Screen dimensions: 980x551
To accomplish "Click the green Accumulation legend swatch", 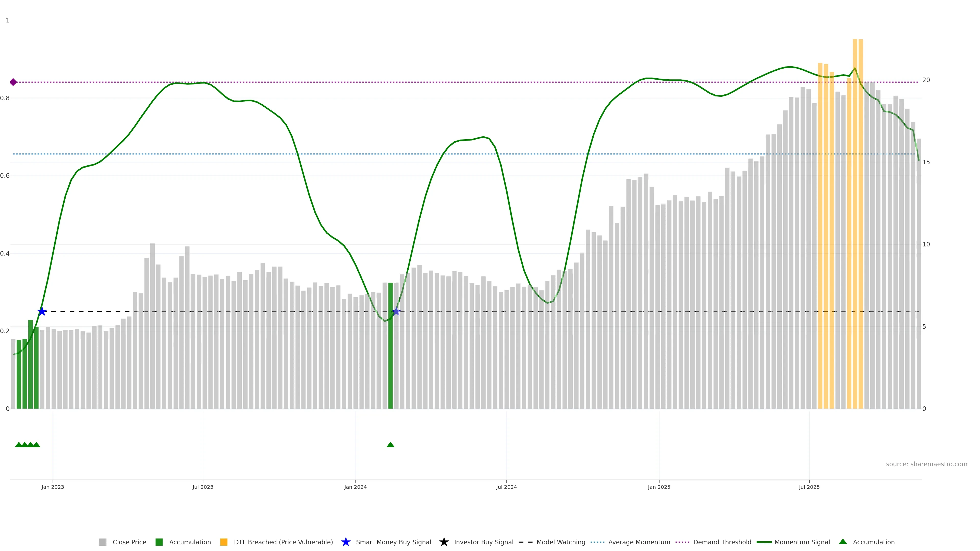I will coord(159,542).
